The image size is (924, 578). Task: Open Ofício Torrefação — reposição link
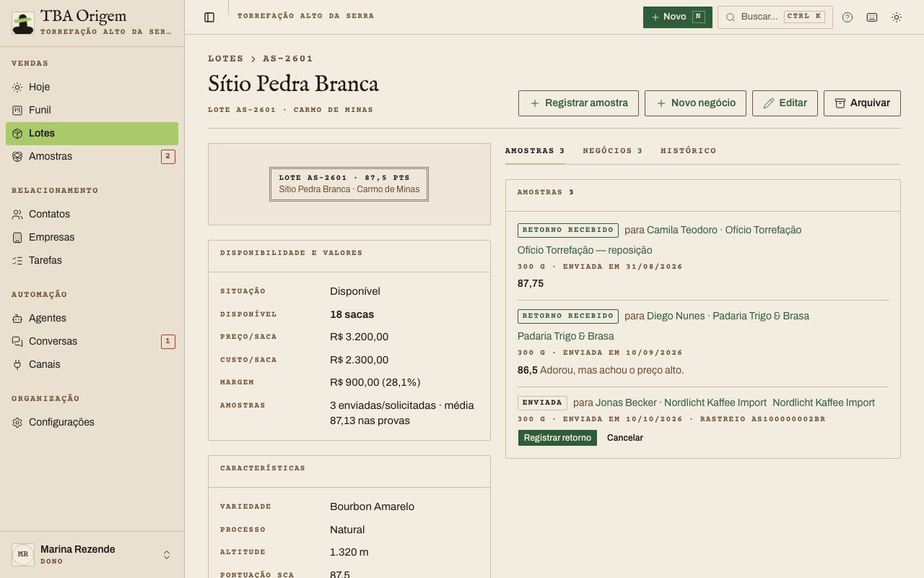[x=585, y=250]
